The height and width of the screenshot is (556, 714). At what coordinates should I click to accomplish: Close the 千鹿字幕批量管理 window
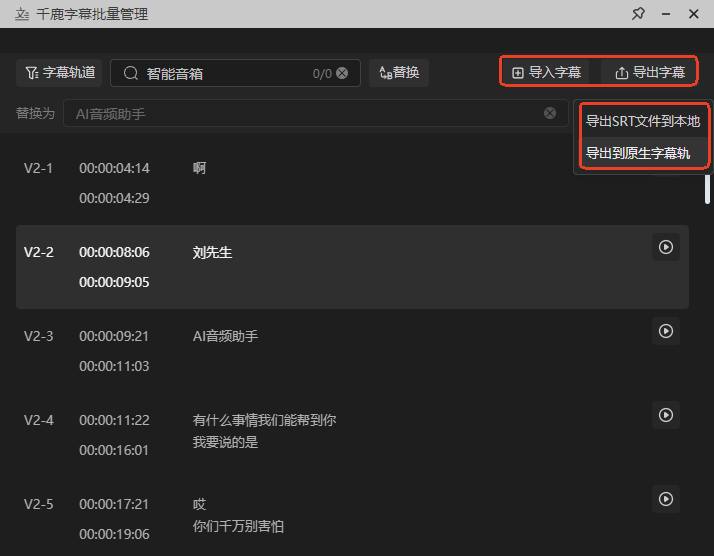click(x=694, y=14)
